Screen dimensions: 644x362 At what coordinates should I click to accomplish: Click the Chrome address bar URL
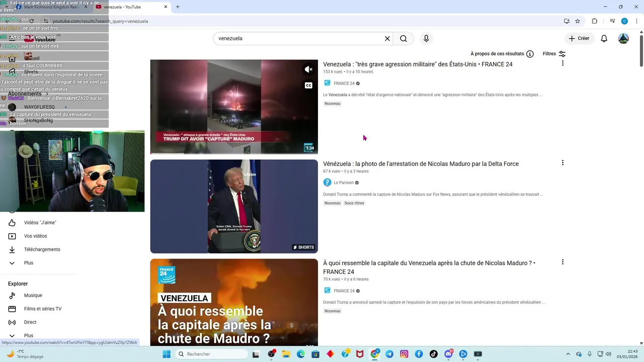point(101,21)
